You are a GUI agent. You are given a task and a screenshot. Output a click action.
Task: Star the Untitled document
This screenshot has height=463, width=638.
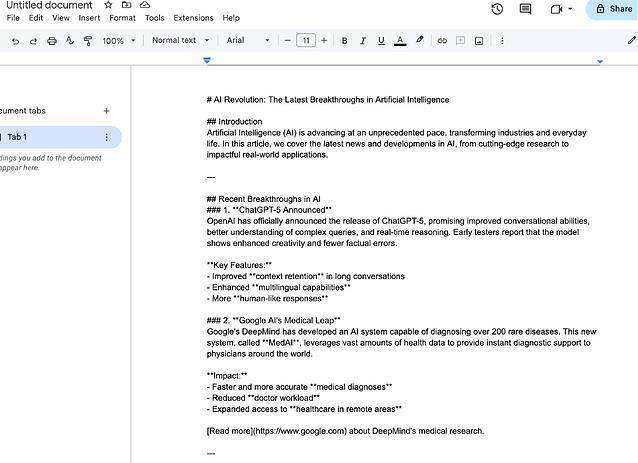pos(108,5)
